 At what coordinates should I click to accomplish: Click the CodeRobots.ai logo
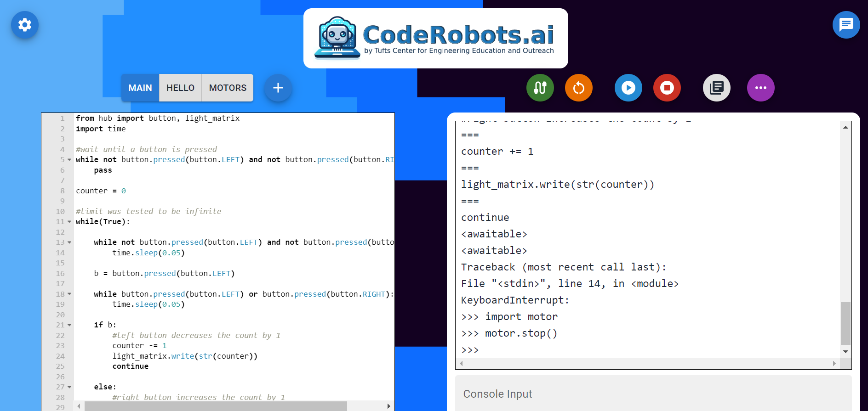point(435,39)
